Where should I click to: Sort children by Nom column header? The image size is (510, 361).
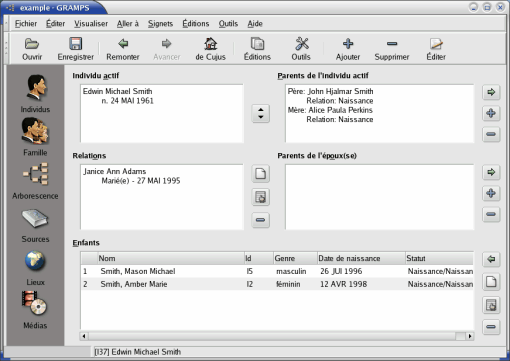[171, 258]
